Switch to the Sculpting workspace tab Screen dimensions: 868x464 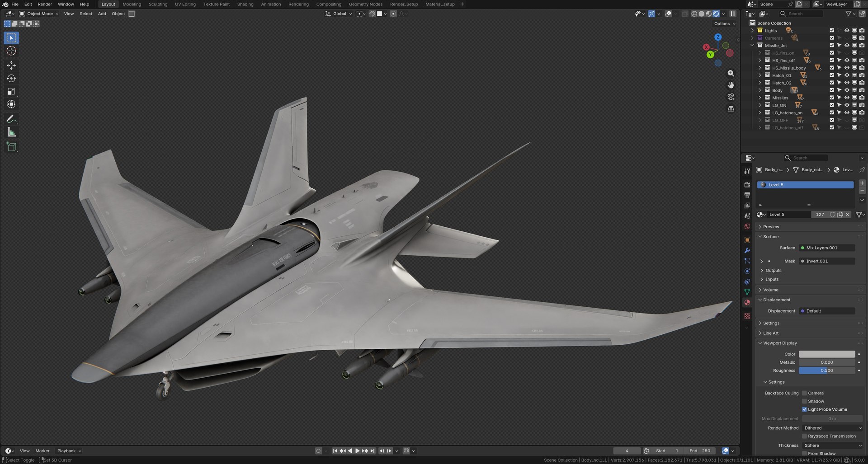[x=158, y=4]
